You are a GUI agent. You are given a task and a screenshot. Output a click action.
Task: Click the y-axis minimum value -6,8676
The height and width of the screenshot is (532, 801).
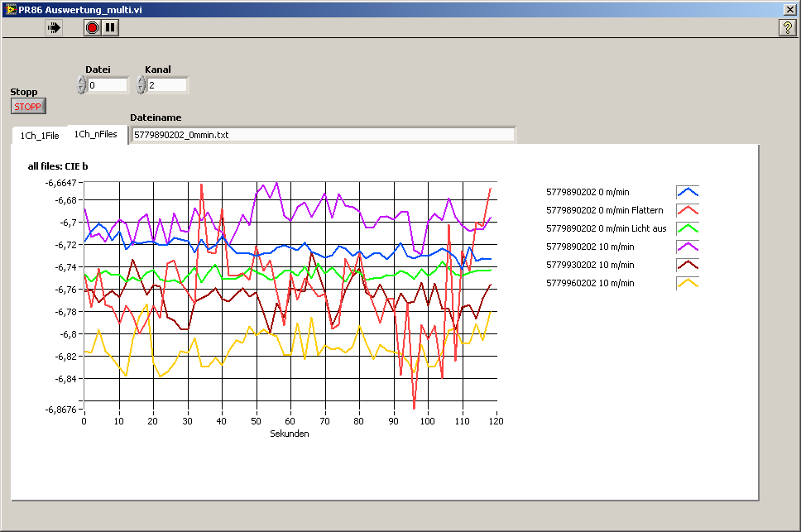60,410
